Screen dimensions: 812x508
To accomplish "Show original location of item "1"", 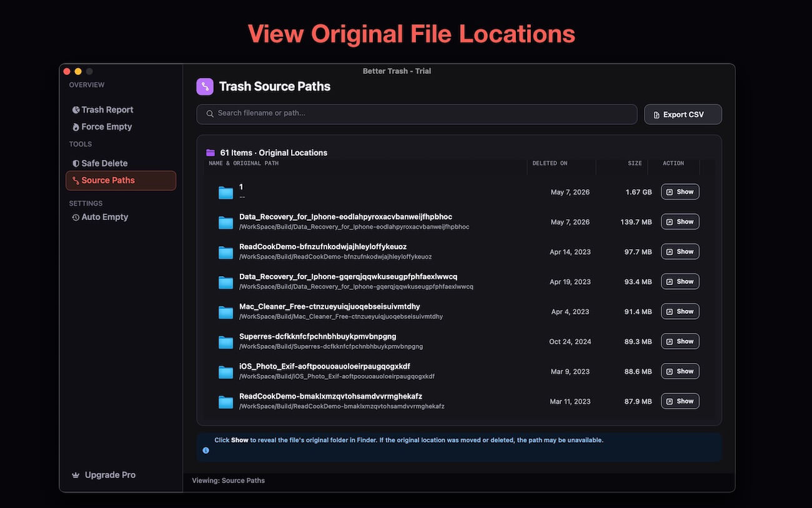I will point(680,192).
